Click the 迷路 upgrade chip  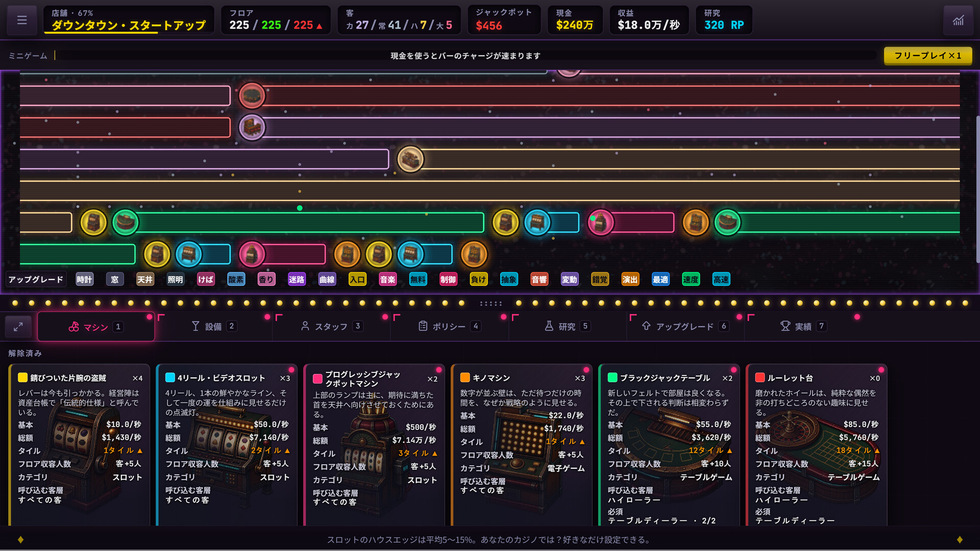click(x=297, y=279)
